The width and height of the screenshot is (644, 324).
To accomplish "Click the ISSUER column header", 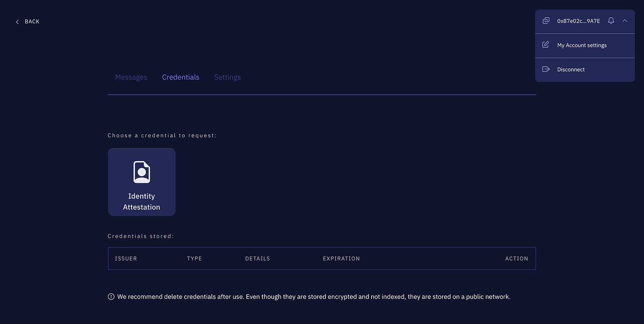I will [126, 258].
